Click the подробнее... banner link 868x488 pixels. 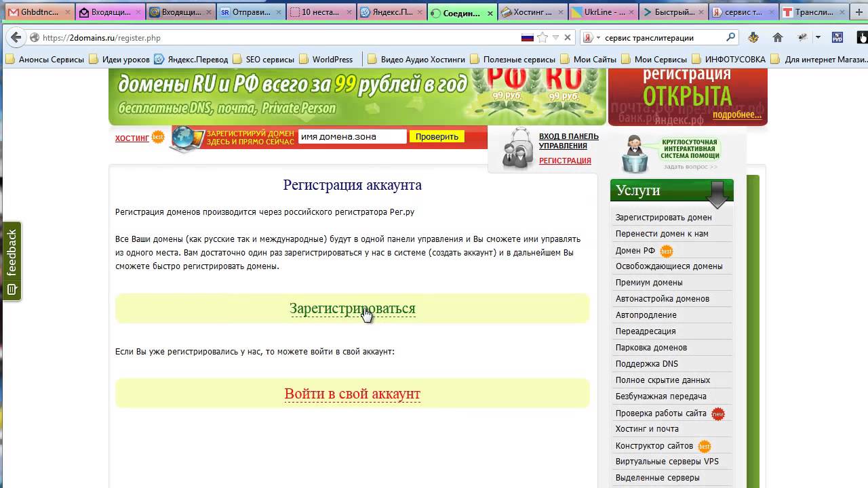737,115
